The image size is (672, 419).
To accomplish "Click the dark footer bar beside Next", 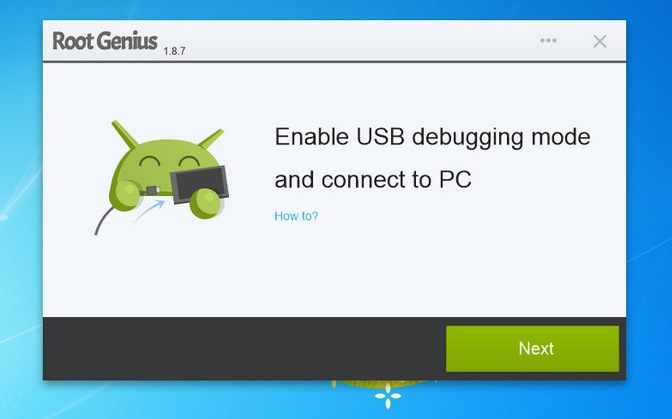I will point(244,348).
